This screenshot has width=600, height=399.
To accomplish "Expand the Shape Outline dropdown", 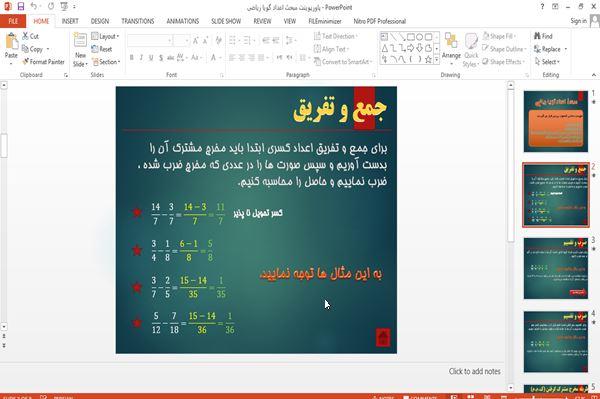I will (504, 49).
